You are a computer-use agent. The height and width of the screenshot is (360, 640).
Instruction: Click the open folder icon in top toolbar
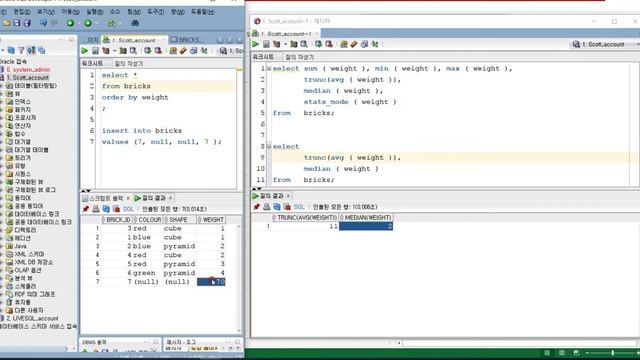pos(6,23)
